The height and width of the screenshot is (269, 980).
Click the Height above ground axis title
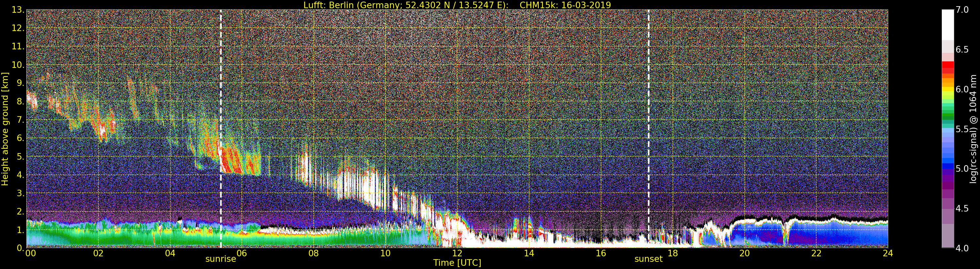click(5, 129)
